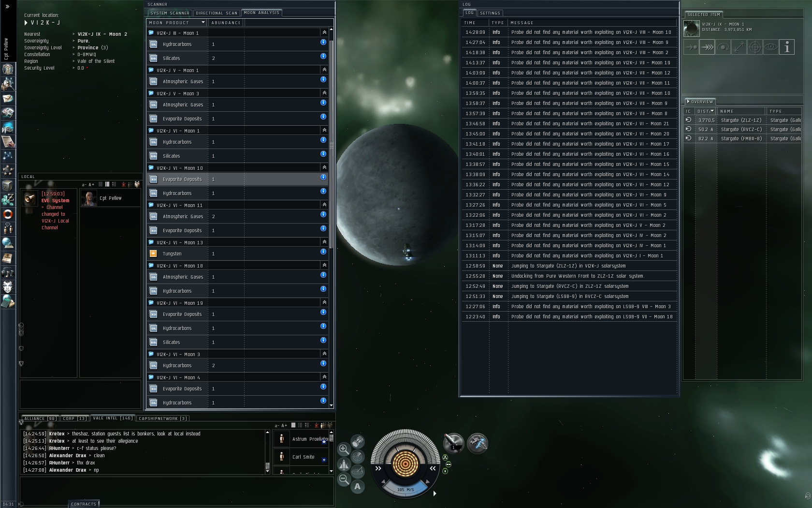Select the Corp chat tab
812x508 pixels.
(x=74, y=418)
